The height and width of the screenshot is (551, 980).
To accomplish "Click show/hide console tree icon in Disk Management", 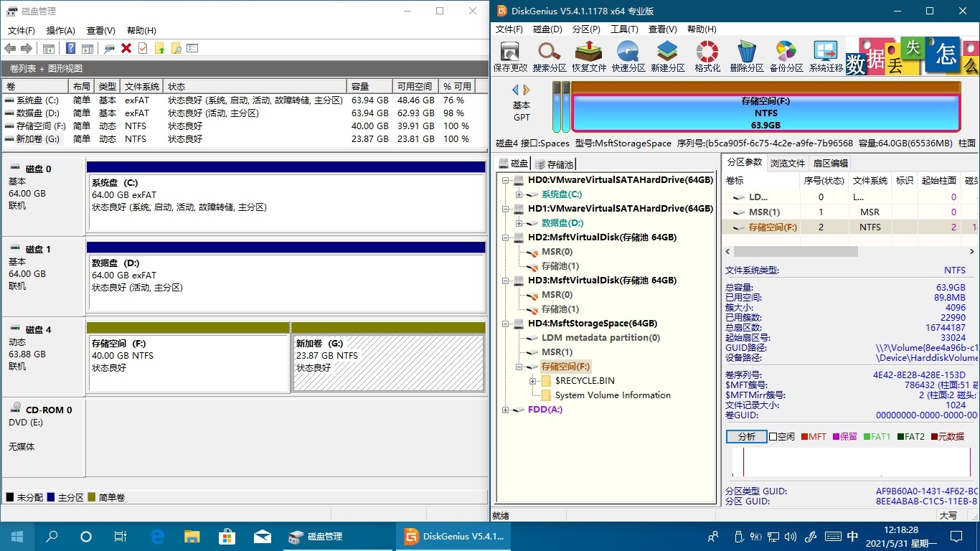I will tap(49, 48).
